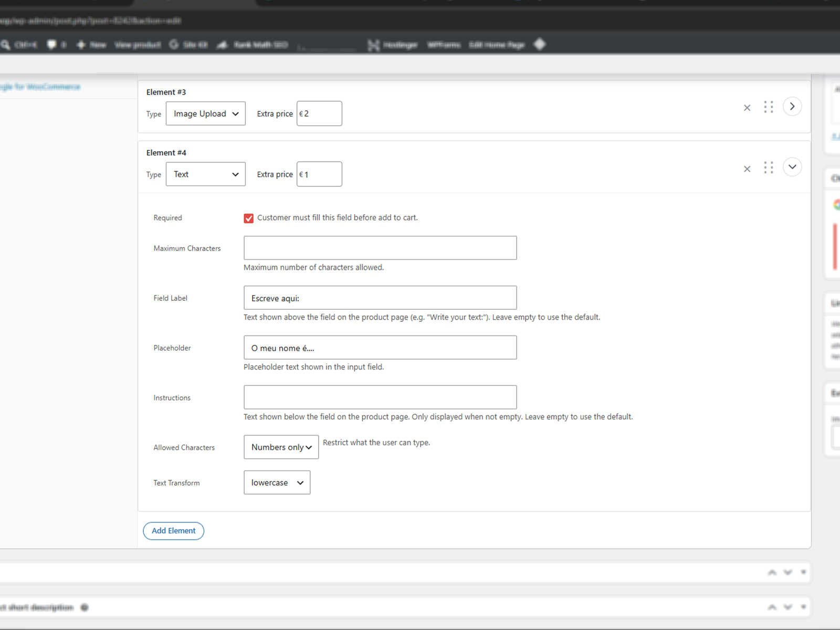The height and width of the screenshot is (630, 840).
Task: Toggle upper collapsed metabox panel triangle
Action: (x=803, y=572)
